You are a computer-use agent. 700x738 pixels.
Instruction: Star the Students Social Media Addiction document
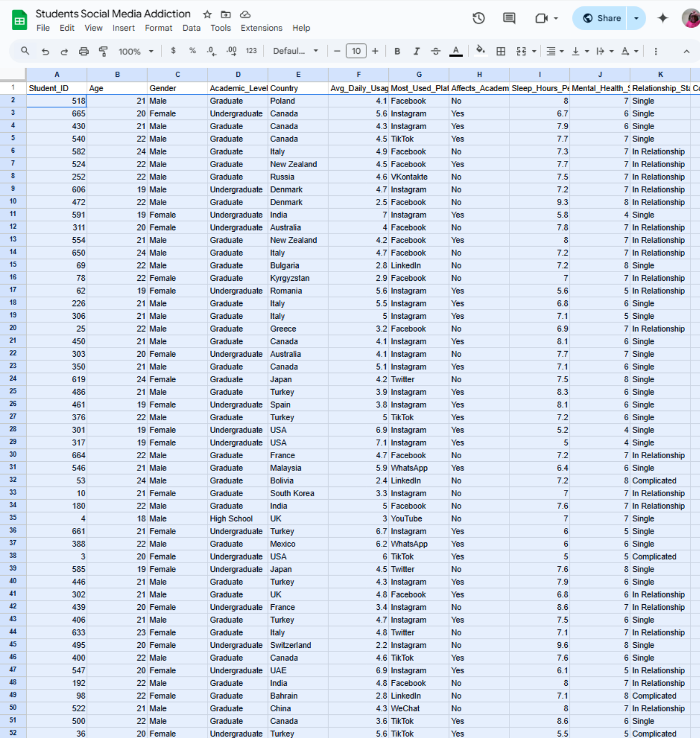tap(208, 14)
